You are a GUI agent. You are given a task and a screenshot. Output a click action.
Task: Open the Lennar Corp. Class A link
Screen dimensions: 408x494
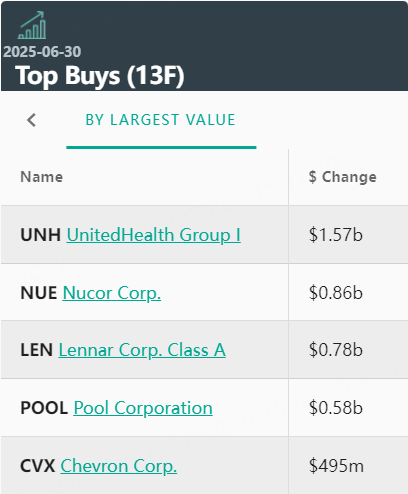point(142,350)
